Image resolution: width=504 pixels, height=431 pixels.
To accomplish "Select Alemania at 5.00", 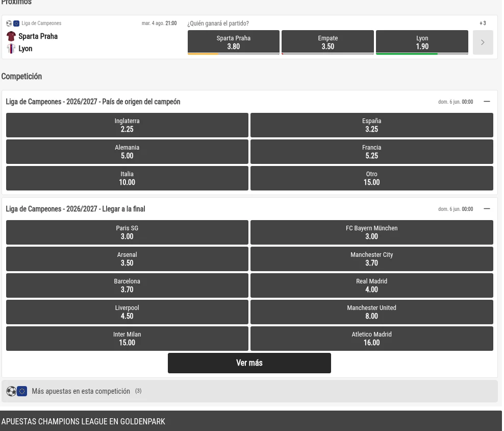I will [x=127, y=152].
